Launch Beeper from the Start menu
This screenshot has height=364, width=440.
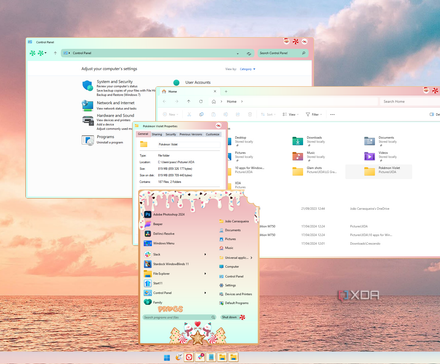tap(153, 224)
